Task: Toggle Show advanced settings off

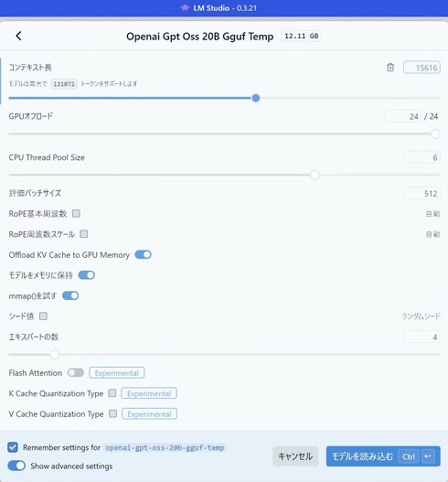Action: coord(16,466)
